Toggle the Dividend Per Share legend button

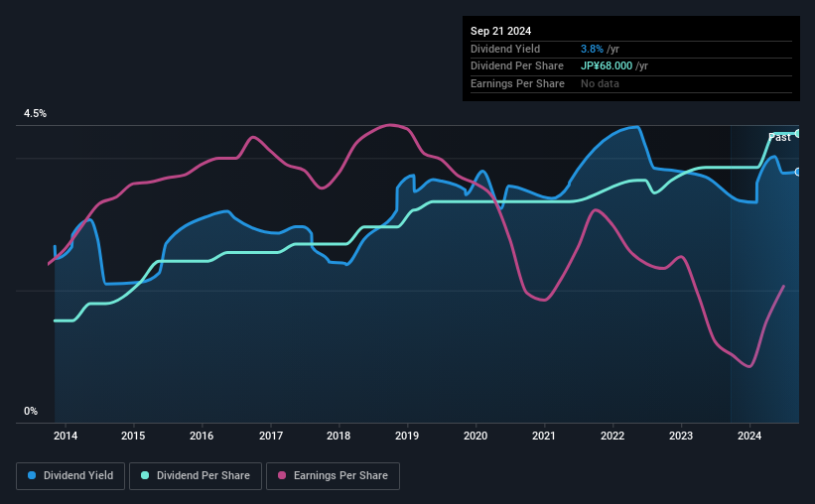(196, 476)
